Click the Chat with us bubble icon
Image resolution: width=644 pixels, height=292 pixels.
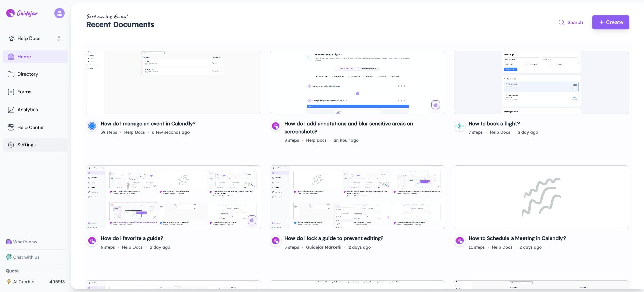[x=9, y=257]
